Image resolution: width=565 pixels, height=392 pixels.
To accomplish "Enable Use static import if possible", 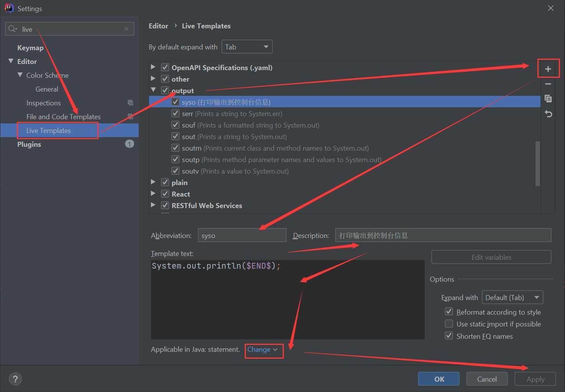I will pyautogui.click(x=449, y=324).
